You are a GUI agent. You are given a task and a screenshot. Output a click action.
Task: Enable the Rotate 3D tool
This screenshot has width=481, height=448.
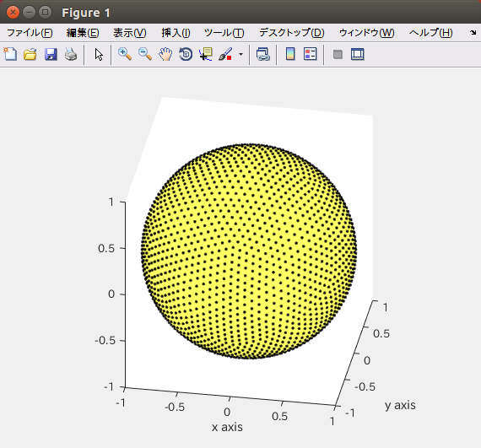tap(186, 54)
